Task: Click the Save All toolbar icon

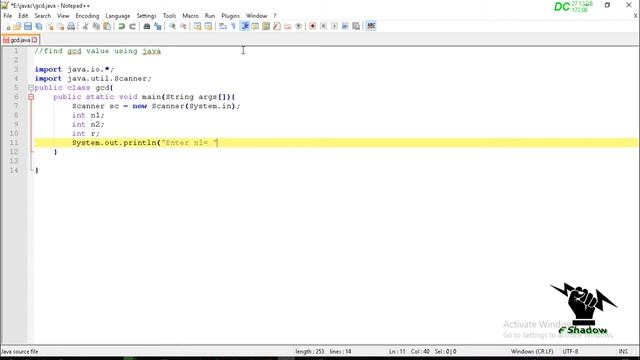Action: tap(39, 27)
